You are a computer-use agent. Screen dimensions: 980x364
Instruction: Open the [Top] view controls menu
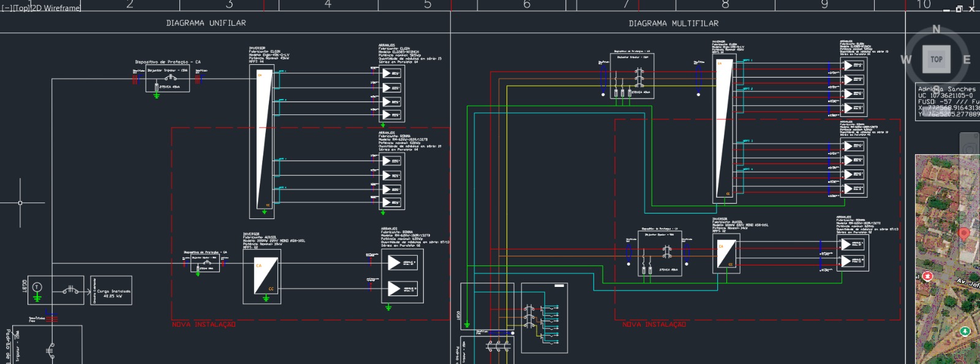click(x=21, y=8)
